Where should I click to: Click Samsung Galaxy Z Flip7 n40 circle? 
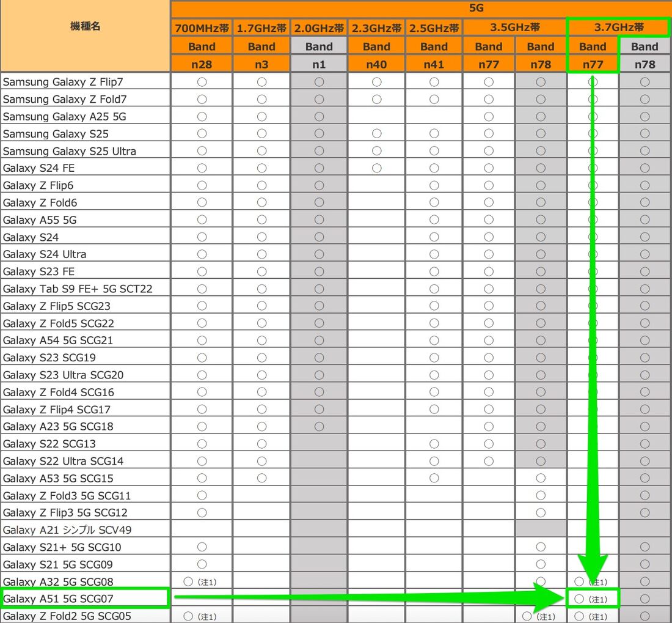(x=376, y=81)
